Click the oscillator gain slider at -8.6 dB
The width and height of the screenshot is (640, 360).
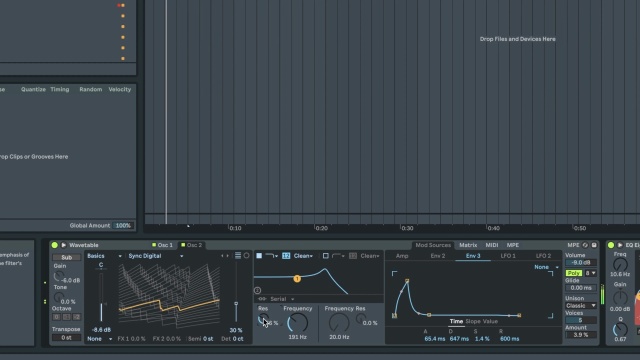pyautogui.click(x=101, y=298)
